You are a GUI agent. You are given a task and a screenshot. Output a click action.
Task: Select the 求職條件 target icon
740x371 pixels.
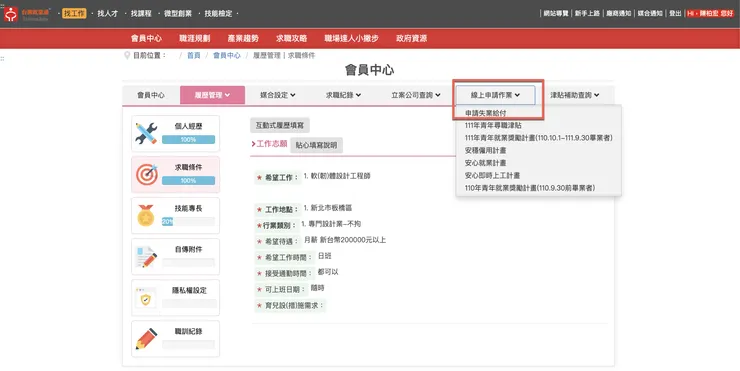(x=147, y=175)
